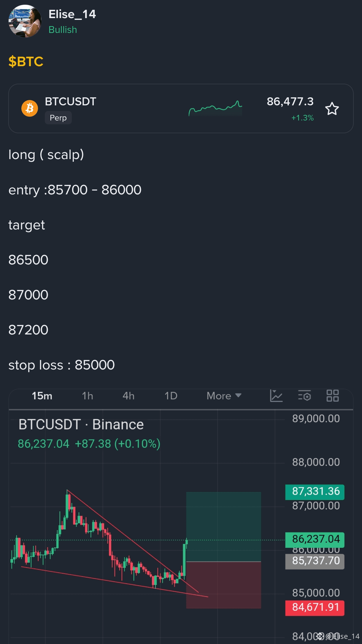
Task: Click the Perp contract tag
Action: [58, 118]
